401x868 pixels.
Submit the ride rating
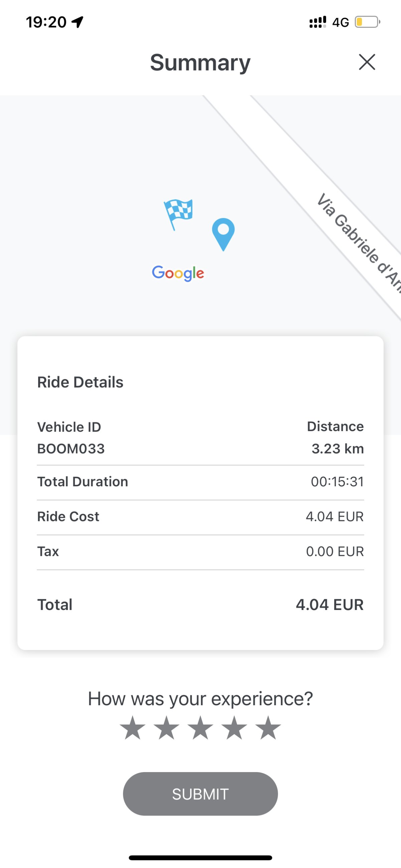tap(200, 794)
